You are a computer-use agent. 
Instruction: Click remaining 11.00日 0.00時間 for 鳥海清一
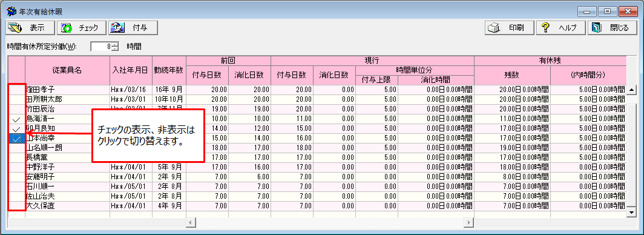coord(512,119)
